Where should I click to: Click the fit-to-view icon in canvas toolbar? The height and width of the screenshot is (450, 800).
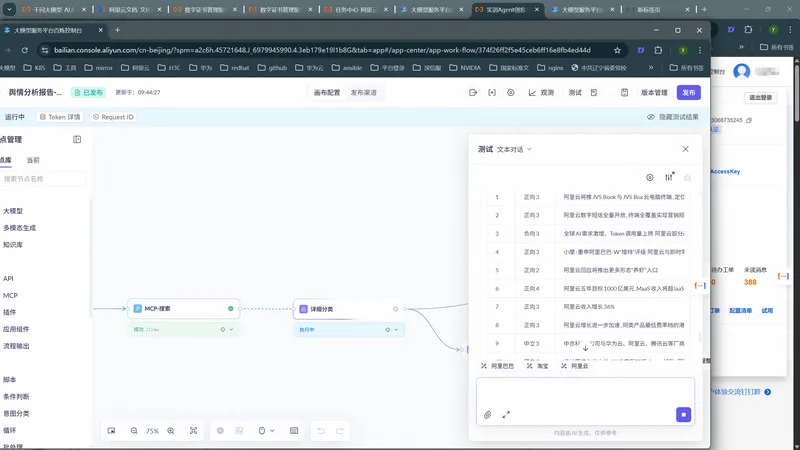(193, 431)
